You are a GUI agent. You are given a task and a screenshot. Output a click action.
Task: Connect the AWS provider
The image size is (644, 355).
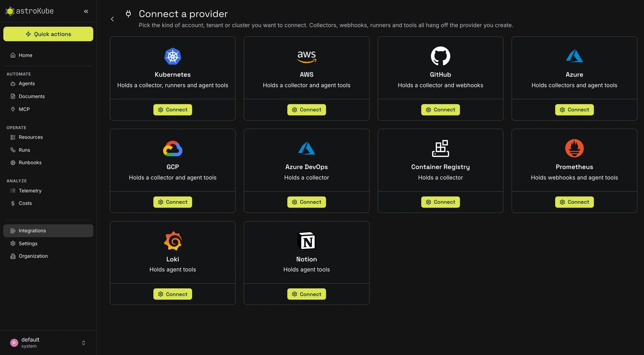pos(307,110)
